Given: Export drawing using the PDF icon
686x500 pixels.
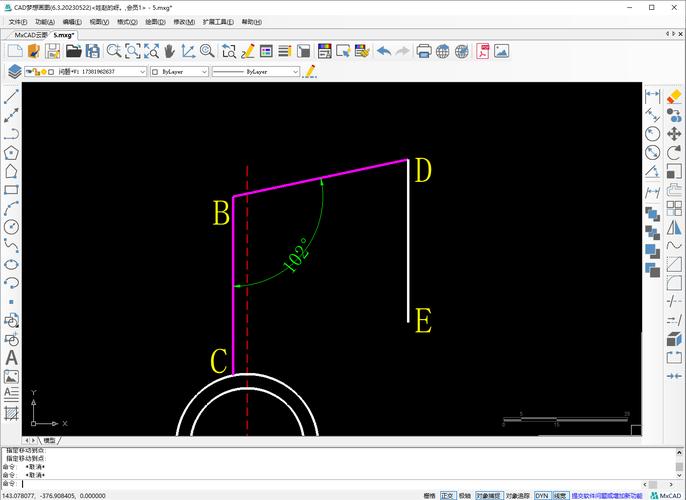Looking at the screenshot, I should pyautogui.click(x=482, y=51).
